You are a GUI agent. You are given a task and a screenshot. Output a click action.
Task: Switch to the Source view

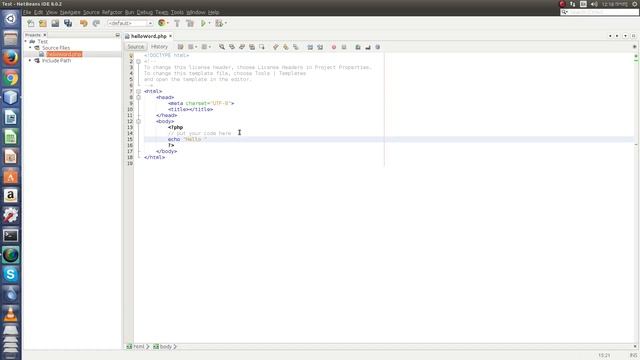pyautogui.click(x=136, y=47)
